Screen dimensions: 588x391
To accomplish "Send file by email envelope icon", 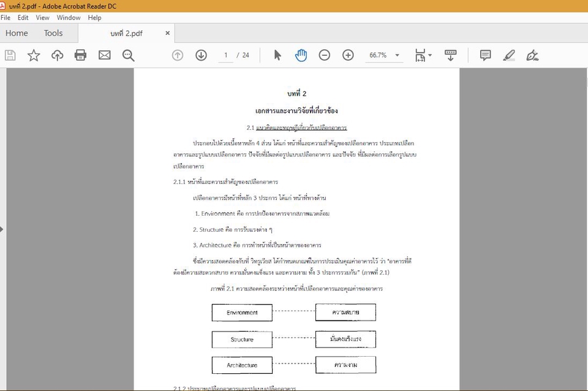I will tap(104, 55).
